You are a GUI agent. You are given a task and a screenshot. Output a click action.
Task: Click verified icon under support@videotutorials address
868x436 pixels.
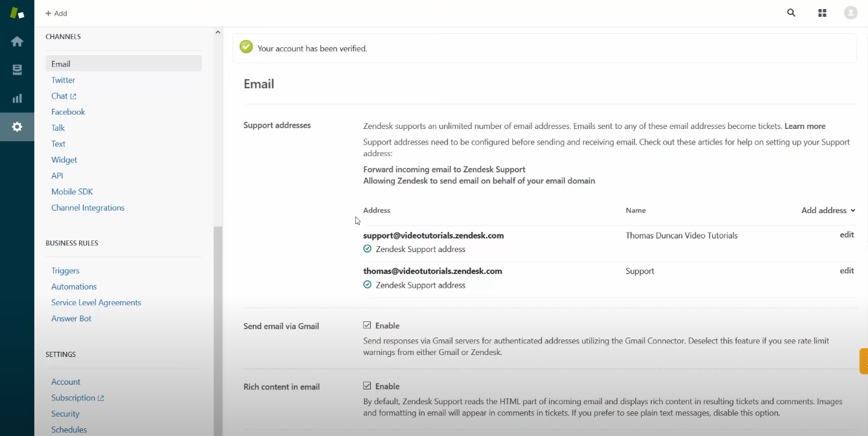[368, 249]
